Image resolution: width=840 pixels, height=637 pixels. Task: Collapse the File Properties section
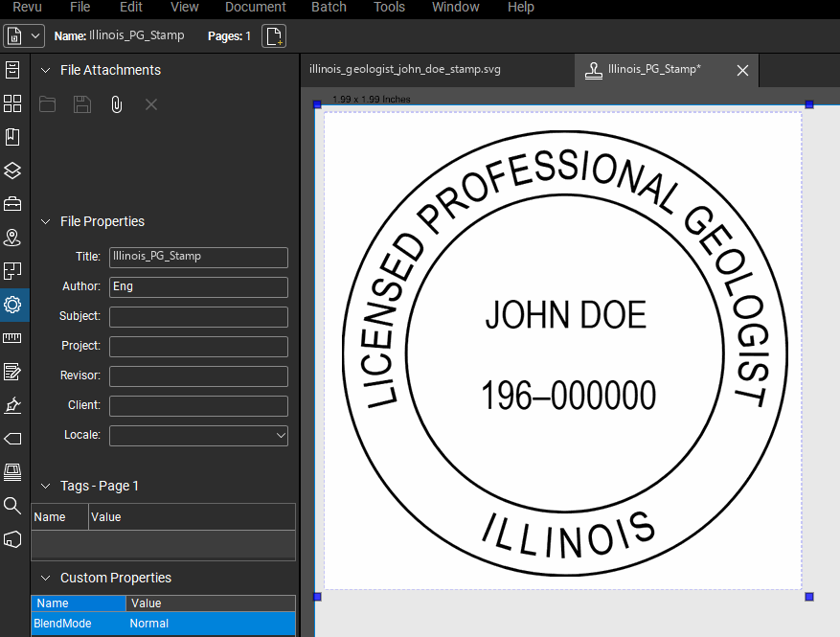pyautogui.click(x=46, y=222)
